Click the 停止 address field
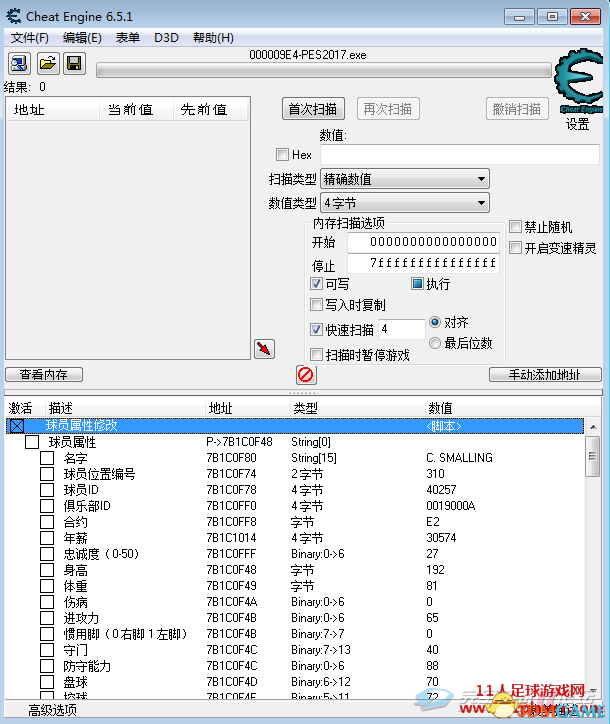The height and width of the screenshot is (724, 610). [x=423, y=263]
